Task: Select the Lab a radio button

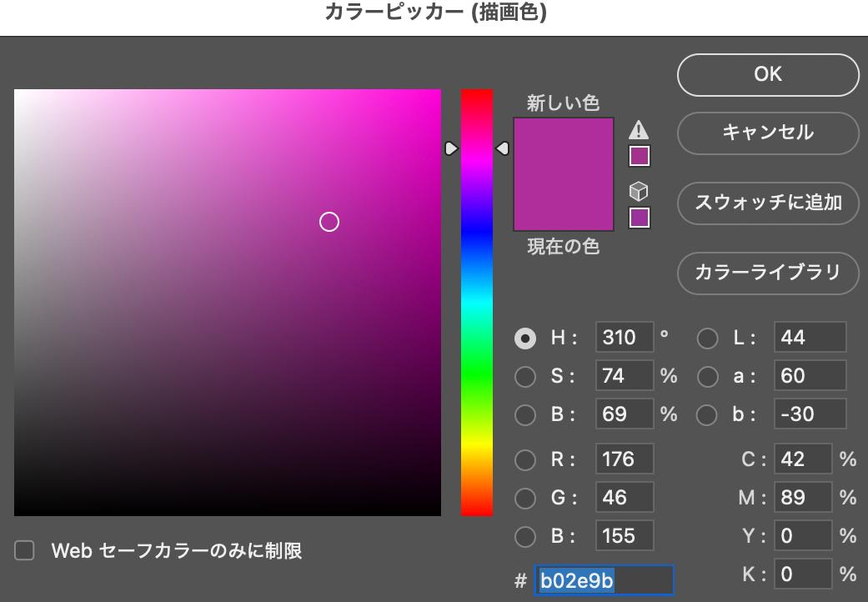Action: click(x=707, y=376)
